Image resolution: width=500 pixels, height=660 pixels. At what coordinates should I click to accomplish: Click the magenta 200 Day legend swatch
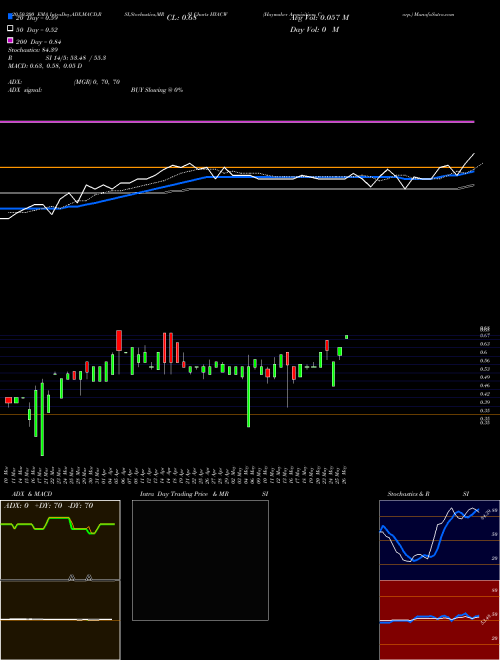coord(10,41)
